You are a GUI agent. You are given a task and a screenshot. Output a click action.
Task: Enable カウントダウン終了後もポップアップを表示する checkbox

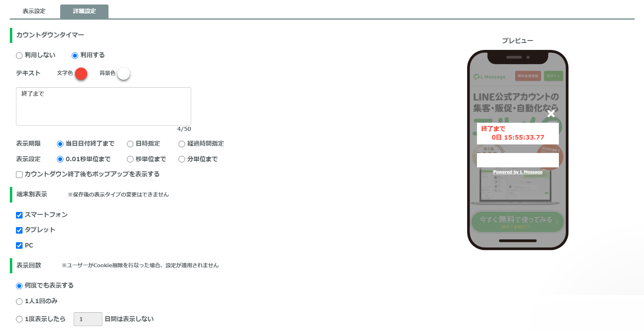tap(19, 175)
